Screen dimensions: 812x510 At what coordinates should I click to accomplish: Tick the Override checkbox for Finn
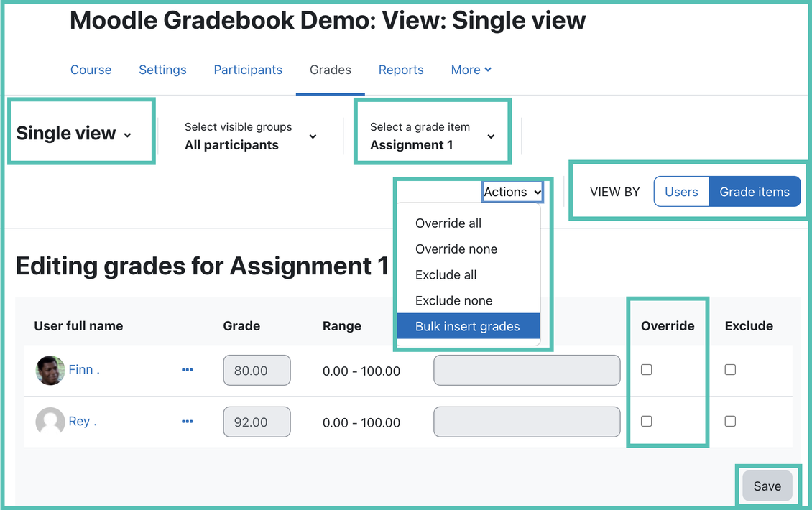click(x=646, y=370)
